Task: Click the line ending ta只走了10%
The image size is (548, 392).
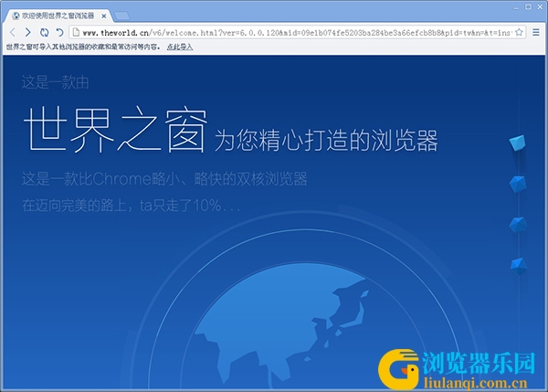Action: [131, 206]
